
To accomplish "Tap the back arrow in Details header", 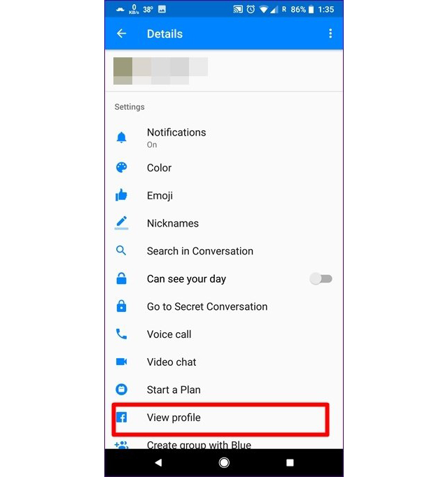I will [x=122, y=34].
